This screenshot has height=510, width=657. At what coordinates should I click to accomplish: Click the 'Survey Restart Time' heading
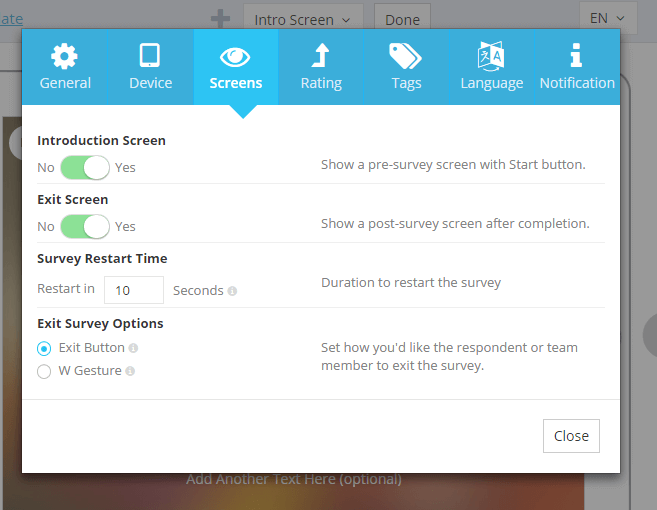pyautogui.click(x=102, y=259)
